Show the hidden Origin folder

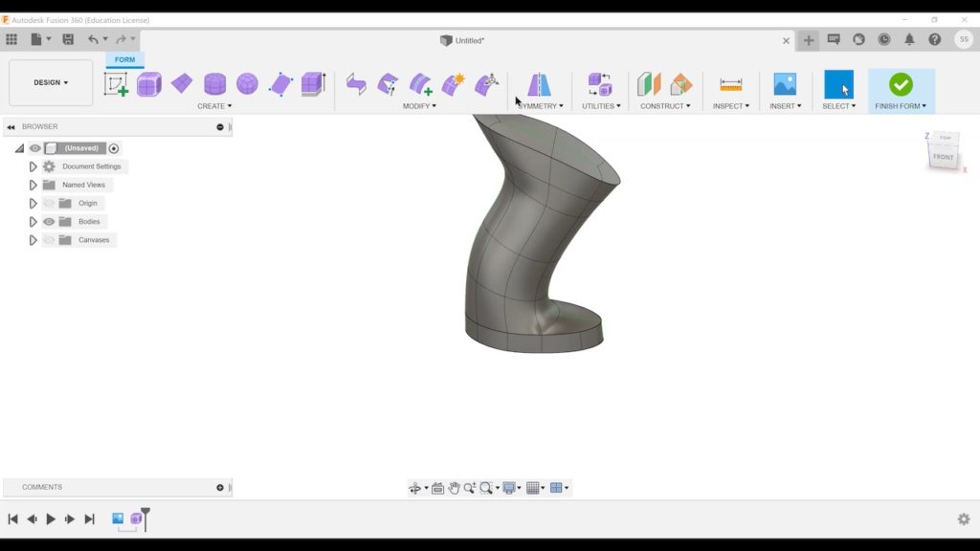tap(49, 204)
